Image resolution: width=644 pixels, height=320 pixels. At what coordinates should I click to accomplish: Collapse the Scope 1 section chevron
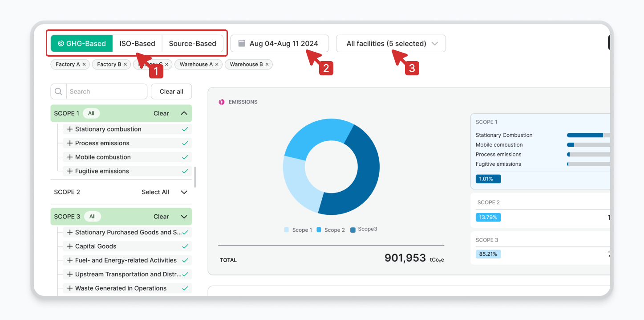coord(184,113)
